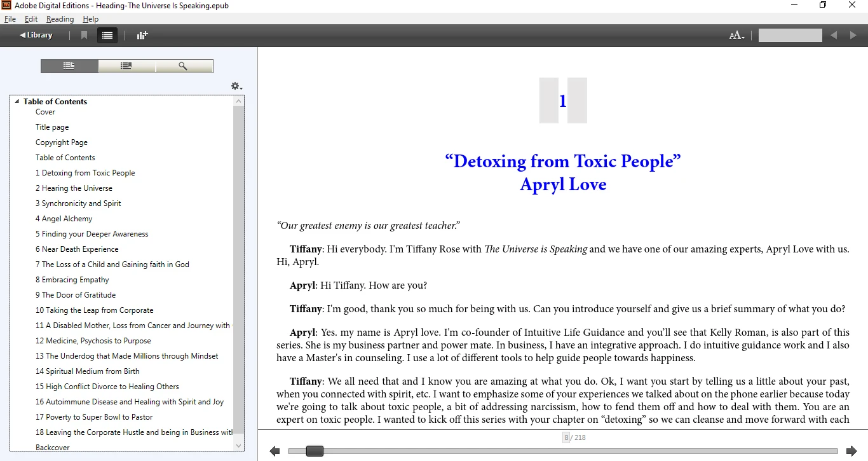
Task: Jump to Backcover entry
Action: pos(53,448)
